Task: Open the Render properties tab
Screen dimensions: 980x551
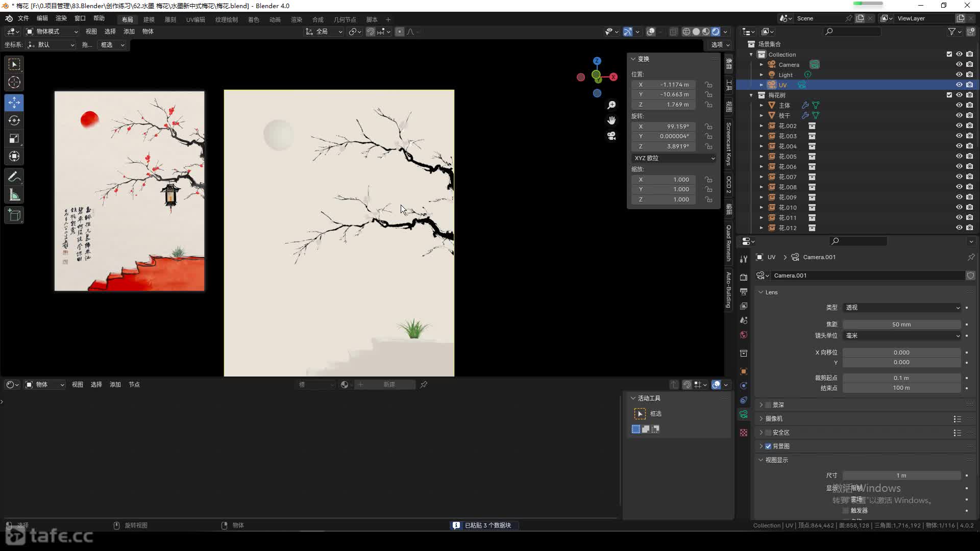Action: click(744, 277)
